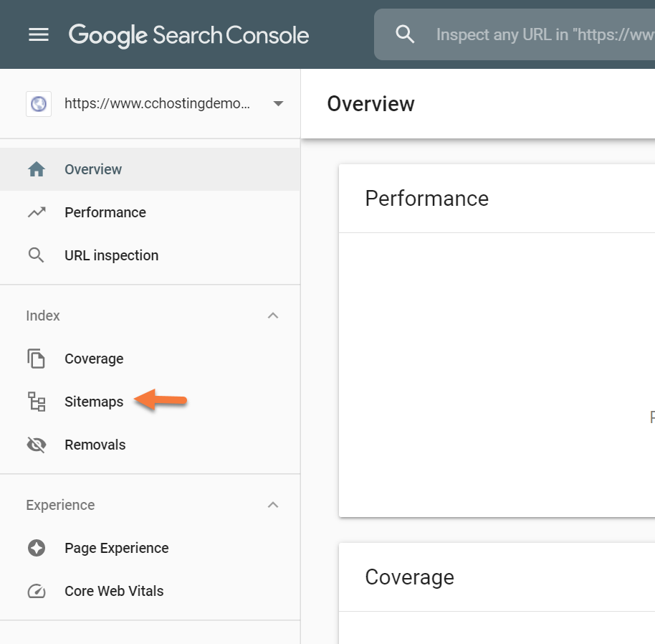The height and width of the screenshot is (644, 655).
Task: Click the Sitemaps tree icon
Action: click(37, 402)
